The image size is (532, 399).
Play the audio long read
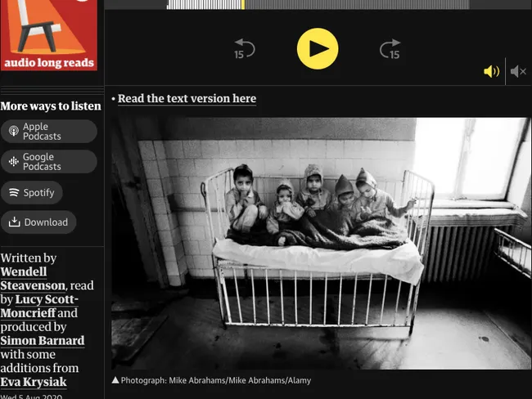click(318, 49)
